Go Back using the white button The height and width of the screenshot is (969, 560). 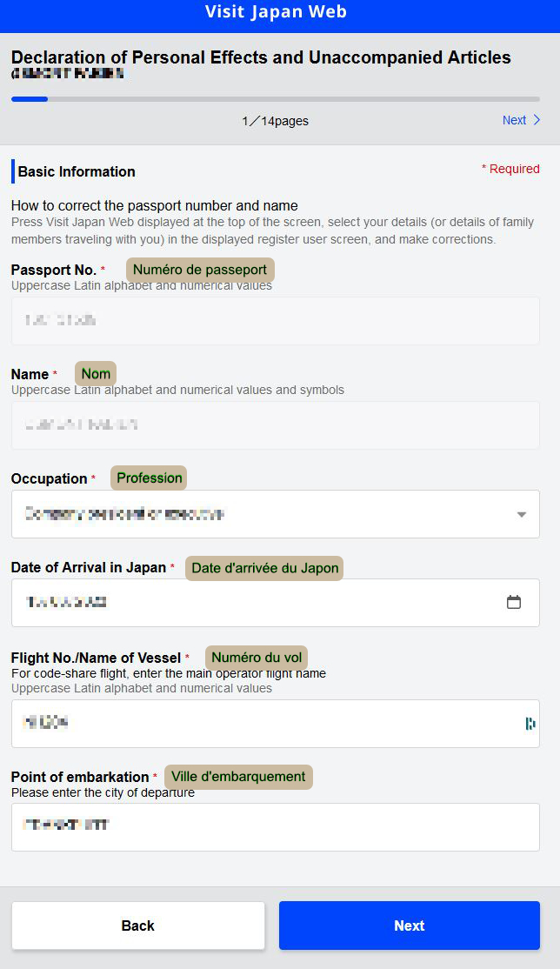[138, 926]
